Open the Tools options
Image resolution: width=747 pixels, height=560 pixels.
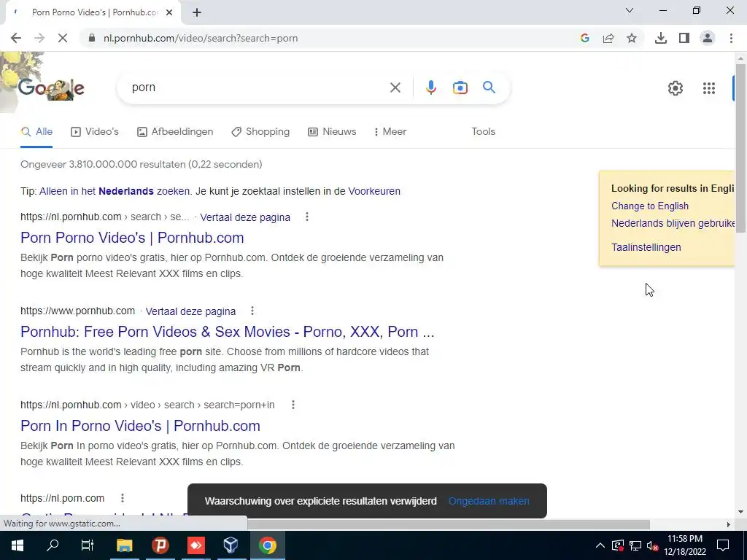tap(483, 131)
